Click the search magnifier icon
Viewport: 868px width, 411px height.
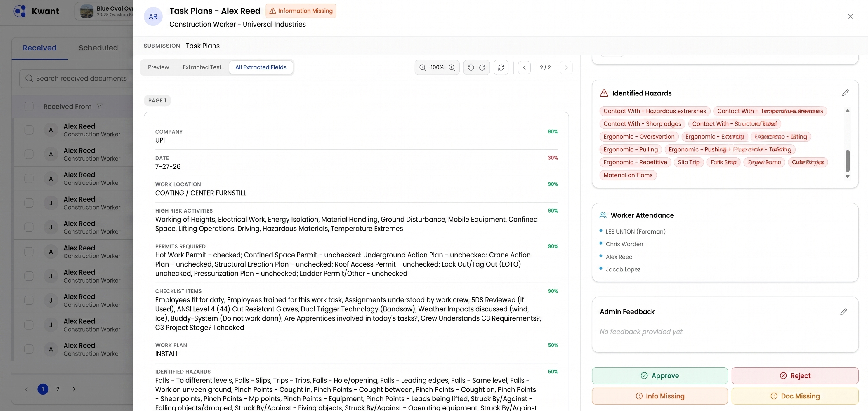(x=29, y=79)
